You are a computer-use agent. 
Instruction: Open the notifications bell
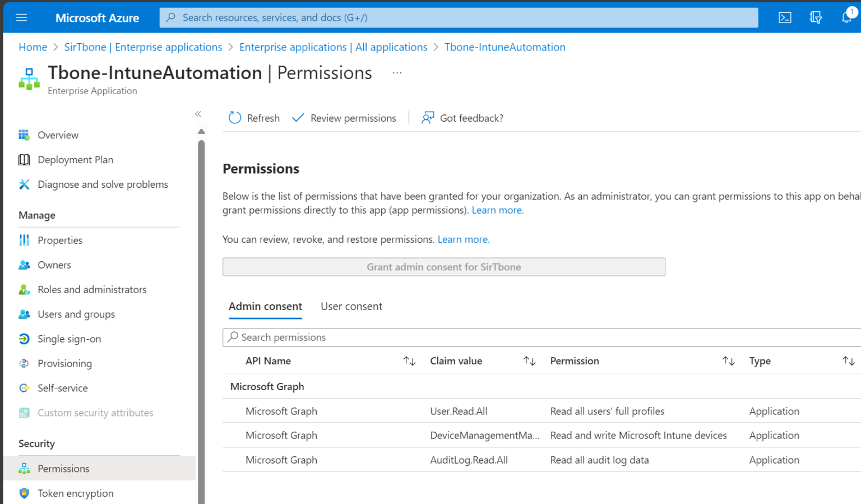coord(846,17)
